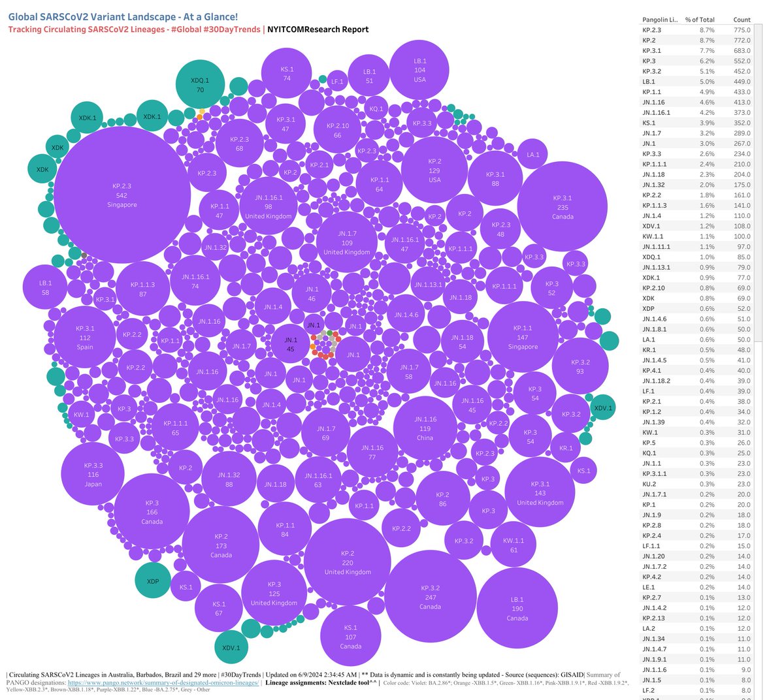Select the KP.3.1 235 Canada bubble
Screen dimensions: 784x700
[563, 207]
